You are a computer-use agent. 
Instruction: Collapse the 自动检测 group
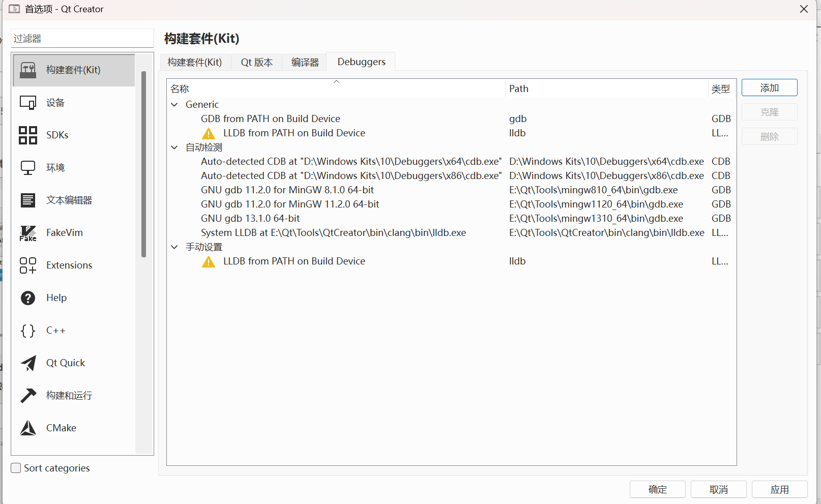tap(174, 147)
